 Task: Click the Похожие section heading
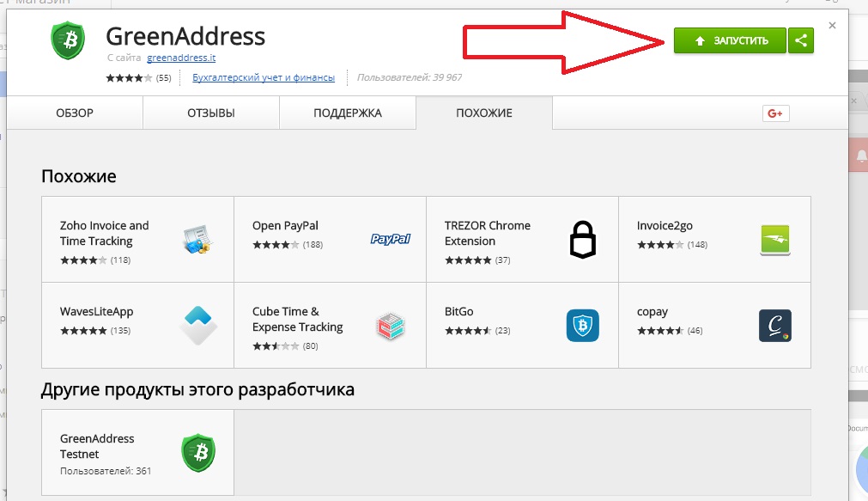tap(79, 176)
